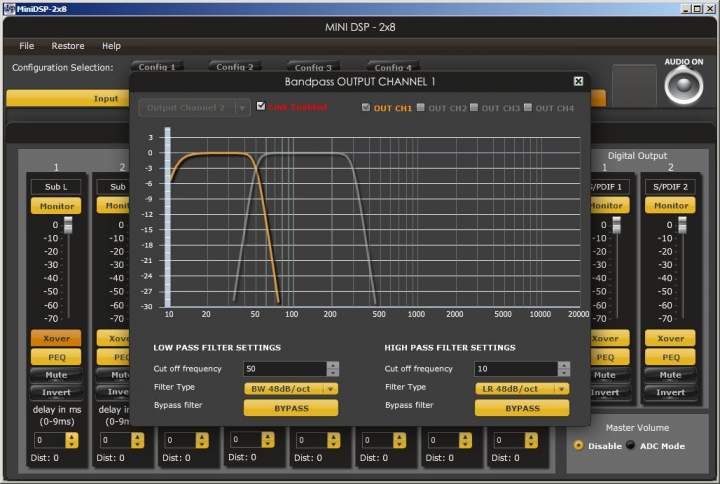Viewport: 720px width, 484px height.
Task: Open high pass Filter Type LR 48dB/oct dropdown
Action: tap(522, 388)
